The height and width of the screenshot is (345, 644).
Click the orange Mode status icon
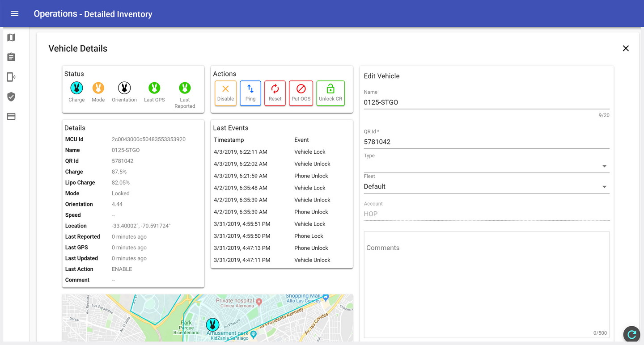[98, 88]
